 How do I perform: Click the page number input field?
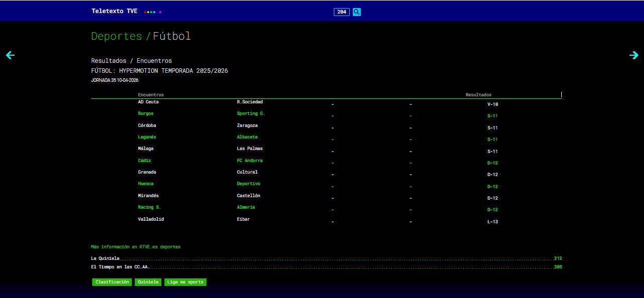pos(342,12)
